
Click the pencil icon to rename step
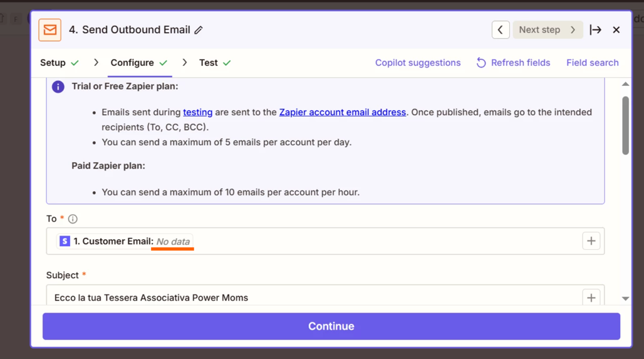tap(199, 30)
